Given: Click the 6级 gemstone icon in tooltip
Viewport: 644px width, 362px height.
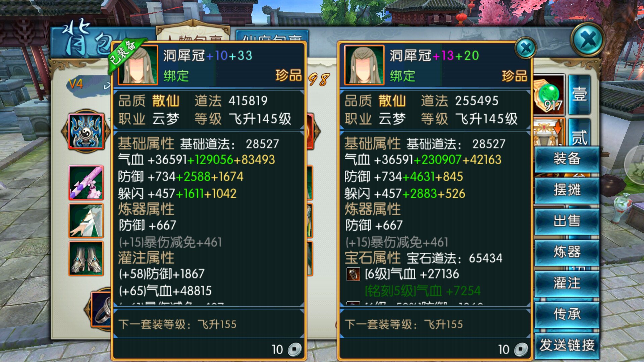Looking at the screenshot, I should tap(353, 274).
